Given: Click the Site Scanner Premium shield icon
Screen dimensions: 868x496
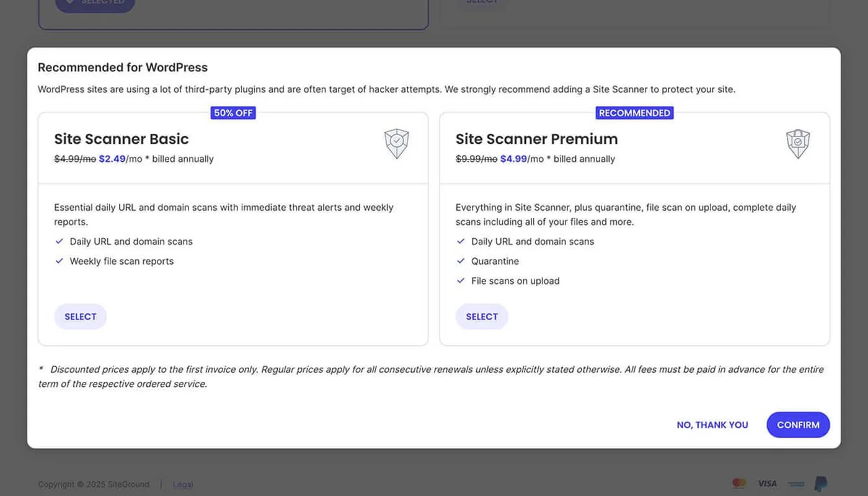Looking at the screenshot, I should coord(798,144).
